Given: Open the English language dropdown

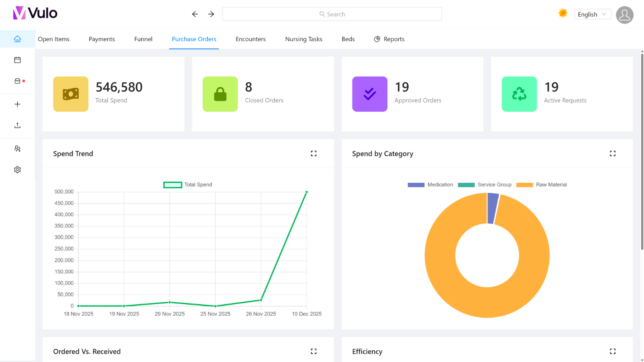Looking at the screenshot, I should point(592,14).
